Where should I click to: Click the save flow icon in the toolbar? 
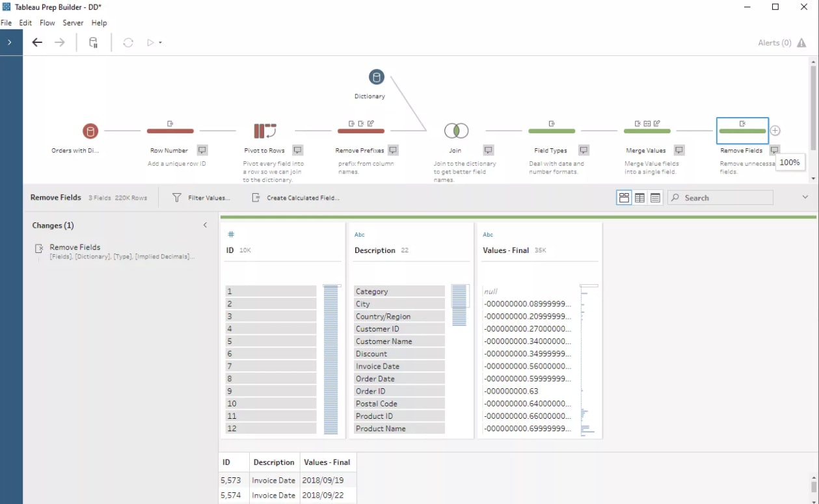click(x=93, y=42)
